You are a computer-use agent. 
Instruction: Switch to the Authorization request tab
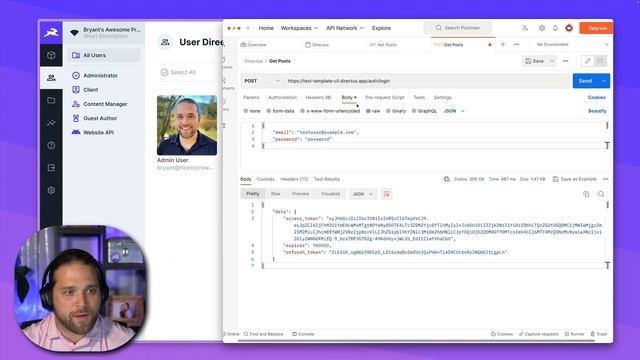pyautogui.click(x=282, y=97)
